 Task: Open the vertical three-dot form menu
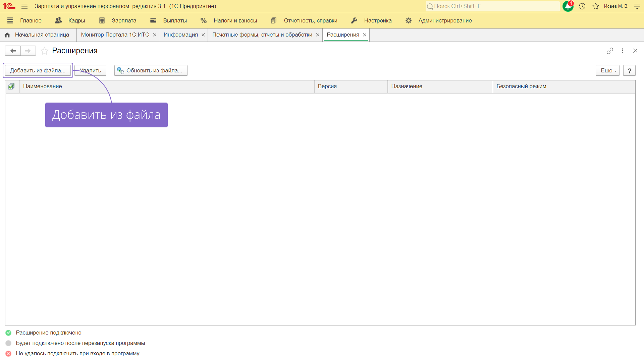623,51
